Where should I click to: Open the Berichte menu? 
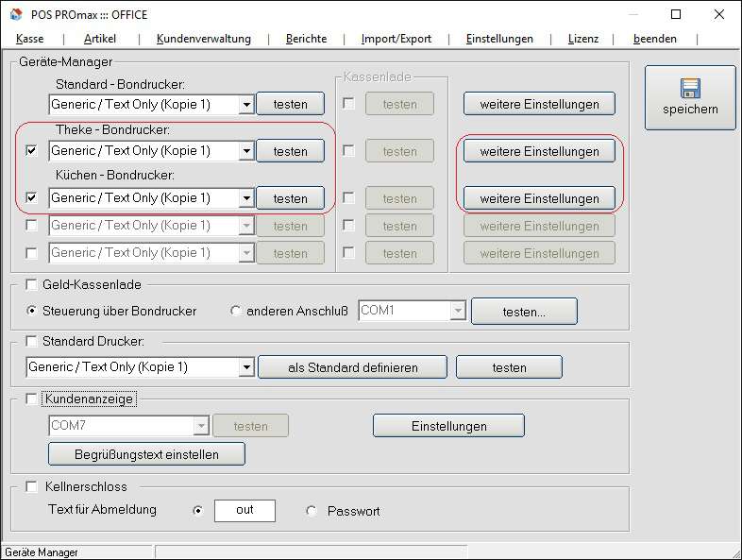click(306, 39)
